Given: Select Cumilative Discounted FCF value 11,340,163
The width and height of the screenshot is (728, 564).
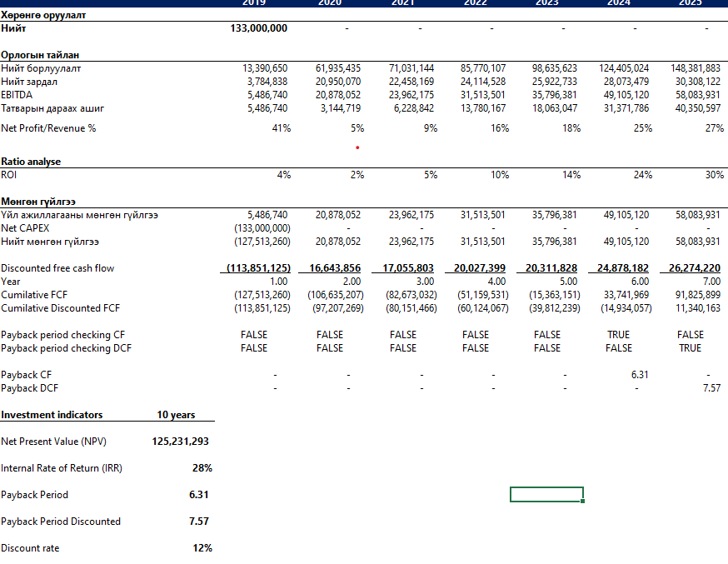Looking at the screenshot, I should click(695, 308).
